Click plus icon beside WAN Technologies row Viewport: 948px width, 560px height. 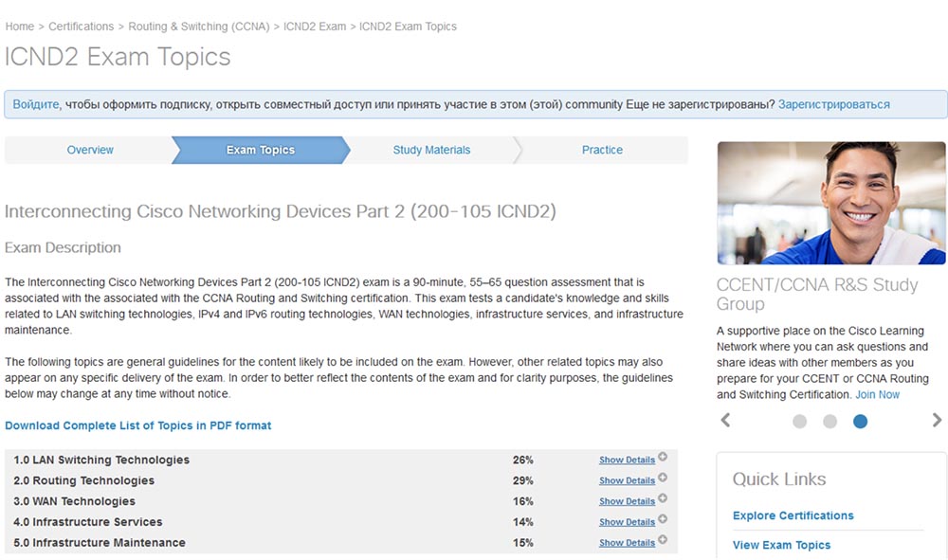(x=663, y=498)
